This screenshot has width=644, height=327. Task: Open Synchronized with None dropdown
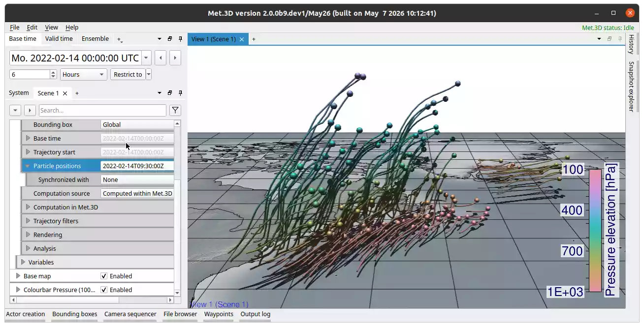point(137,180)
